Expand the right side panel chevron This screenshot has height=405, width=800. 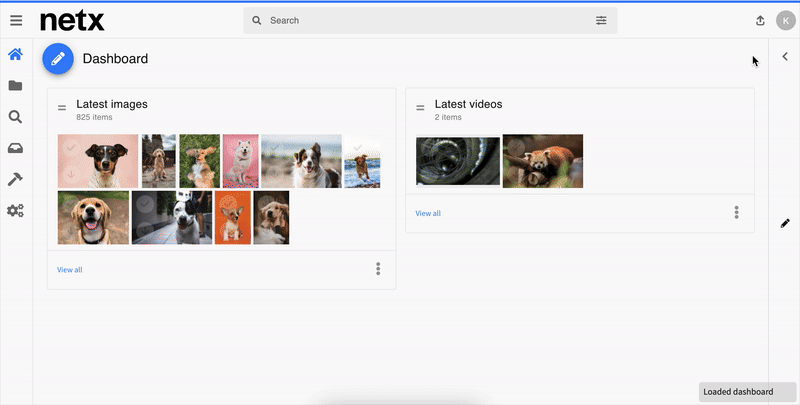click(785, 57)
